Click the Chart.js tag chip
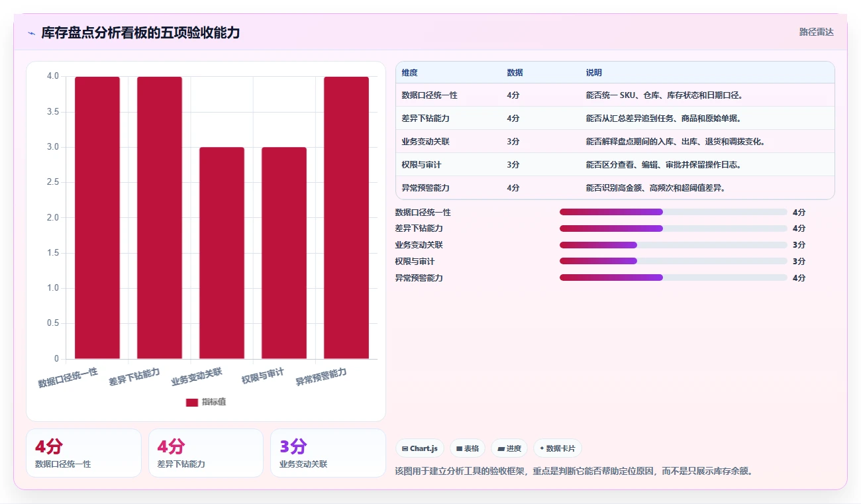The height and width of the screenshot is (504, 861). 420,448
